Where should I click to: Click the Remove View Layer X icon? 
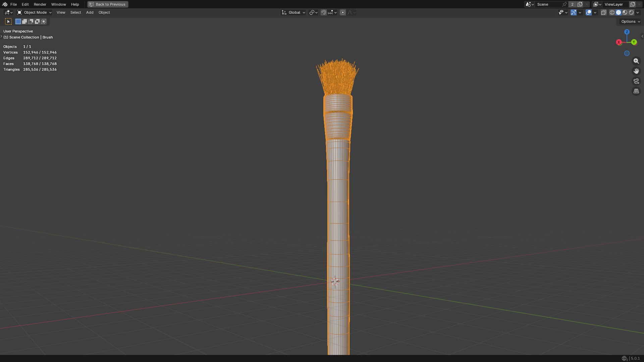pos(639,4)
